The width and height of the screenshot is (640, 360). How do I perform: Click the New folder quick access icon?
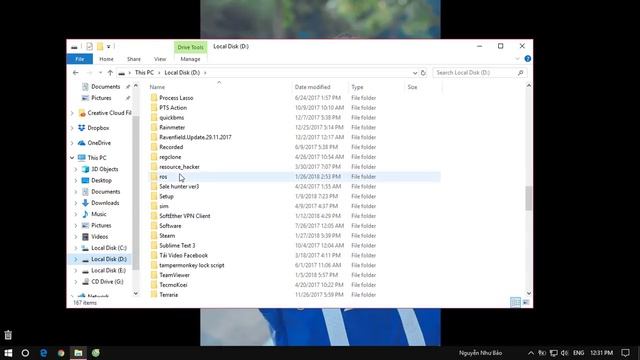tap(100, 47)
